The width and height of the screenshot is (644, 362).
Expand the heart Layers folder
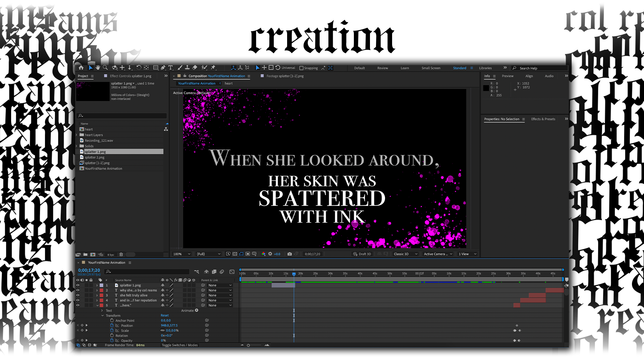pyautogui.click(x=76, y=135)
